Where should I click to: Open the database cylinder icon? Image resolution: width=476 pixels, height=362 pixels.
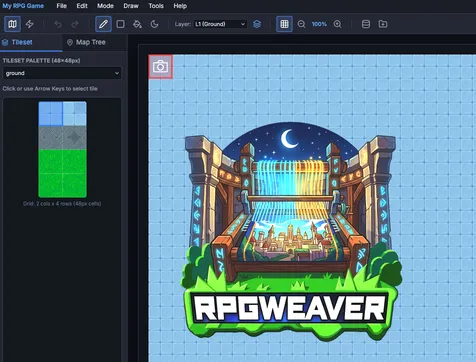(x=366, y=24)
